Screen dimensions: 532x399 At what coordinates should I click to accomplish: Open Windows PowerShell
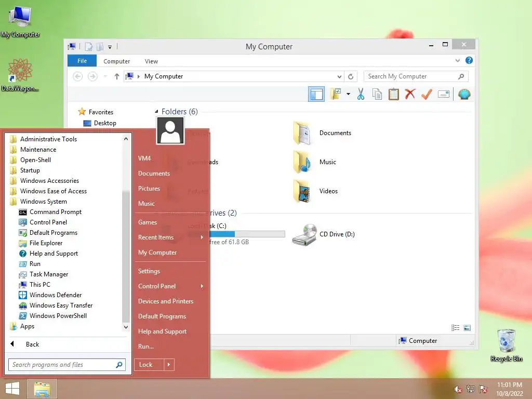[x=58, y=315]
